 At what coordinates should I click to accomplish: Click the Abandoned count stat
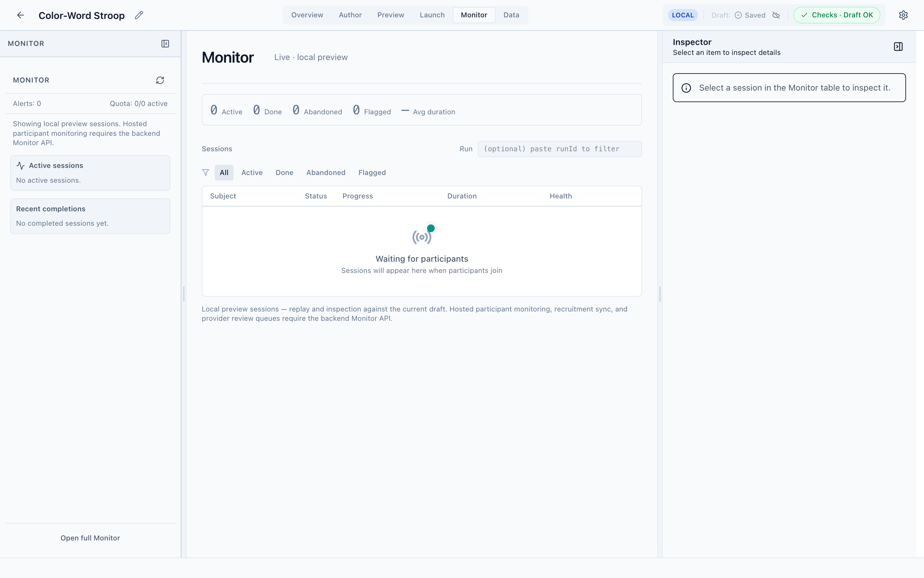coord(317,110)
